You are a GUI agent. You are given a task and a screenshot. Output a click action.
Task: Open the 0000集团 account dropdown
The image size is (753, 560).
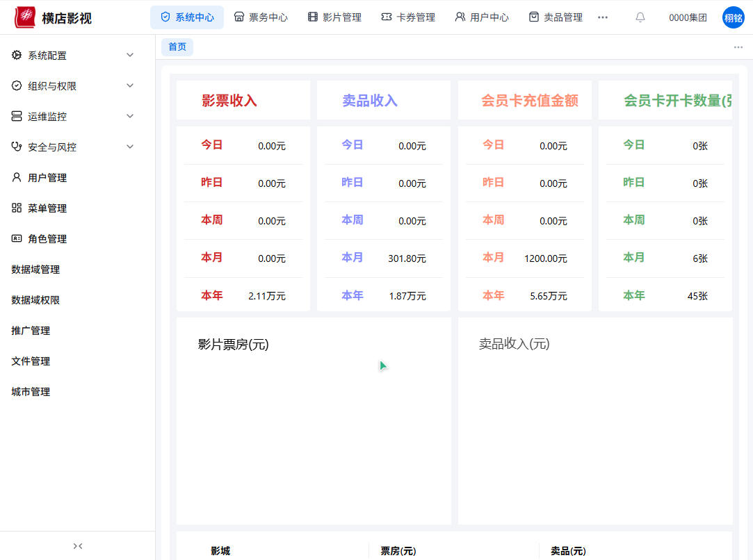point(688,18)
